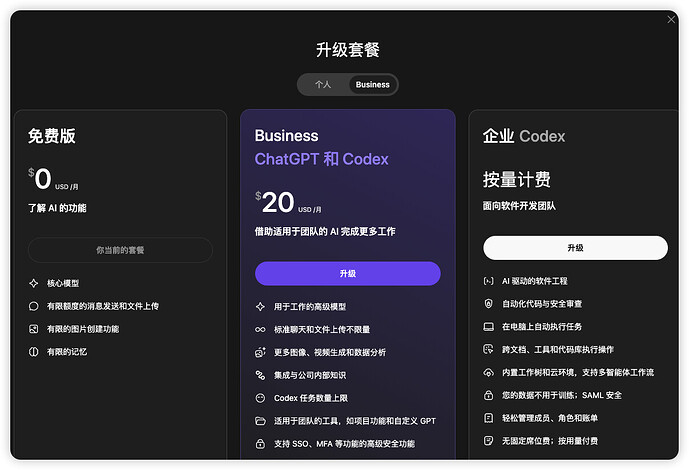Screen dimensions: 689x470
Task: Click the laptop icon beside 在电脑上自动执行任务
Action: 488,326
